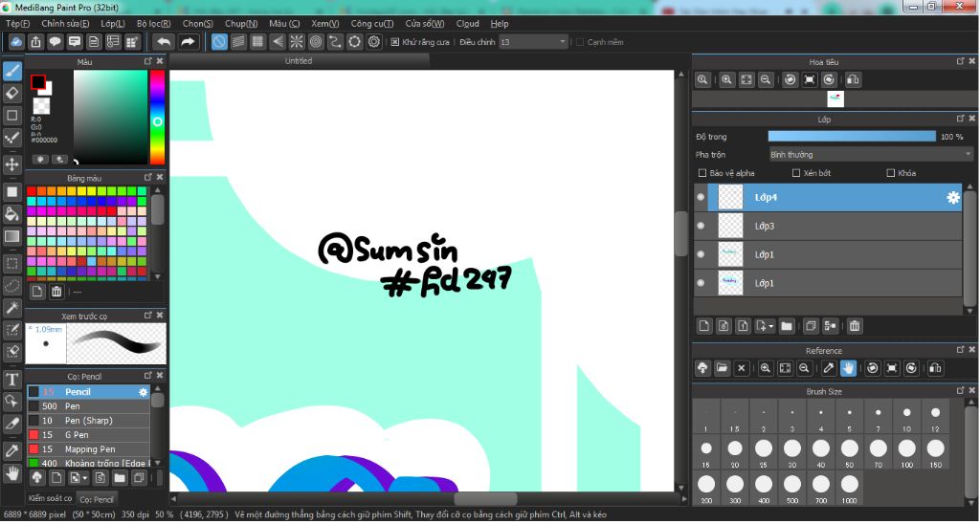Select the Mapping Pen brush
This screenshot has height=524, width=980.
pyautogui.click(x=88, y=449)
